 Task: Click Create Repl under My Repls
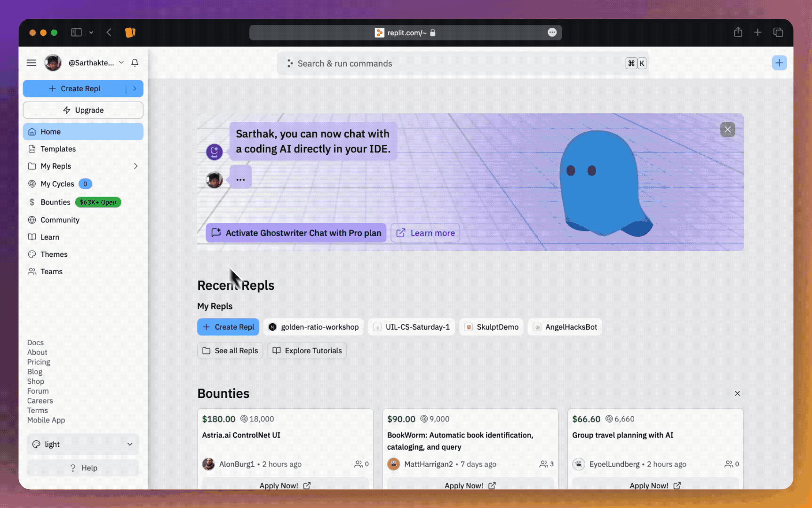click(228, 327)
